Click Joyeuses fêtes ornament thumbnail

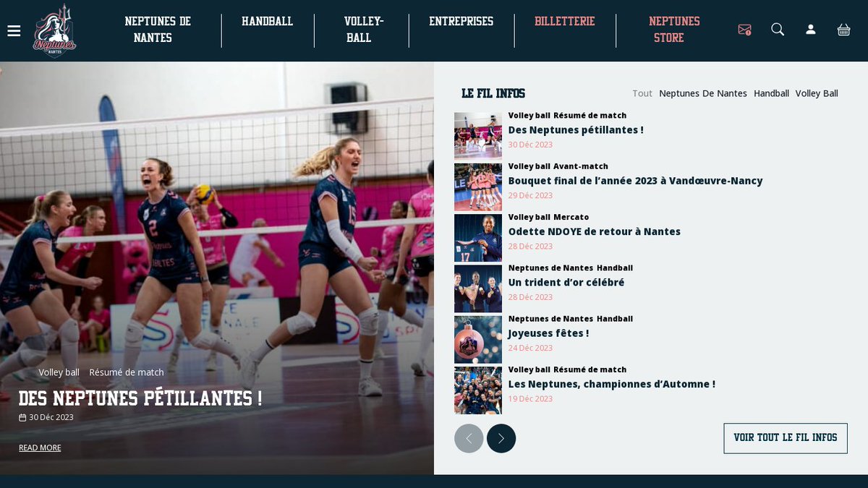click(478, 339)
